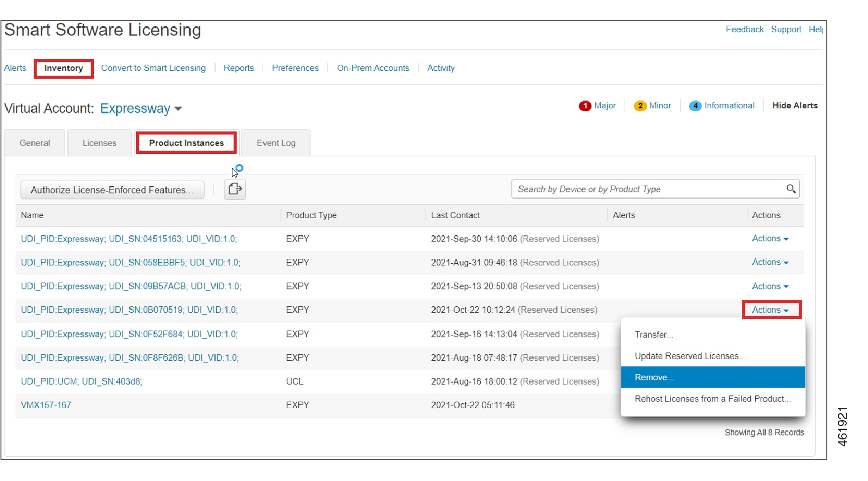
Task: Click the Major alerts link text
Action: pos(605,106)
